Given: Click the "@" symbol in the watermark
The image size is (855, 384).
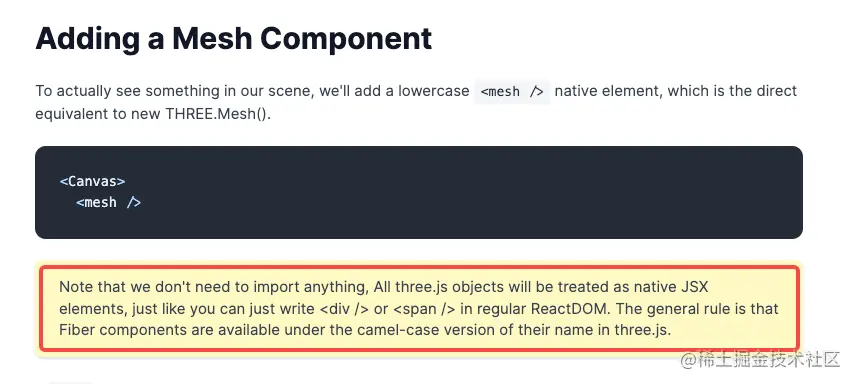Looking at the screenshot, I should 688,361.
